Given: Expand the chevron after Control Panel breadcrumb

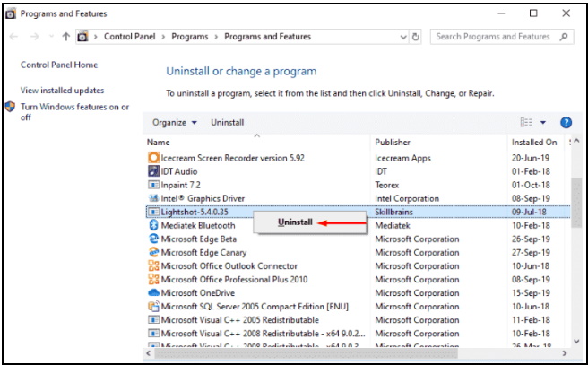Looking at the screenshot, I should point(163,37).
